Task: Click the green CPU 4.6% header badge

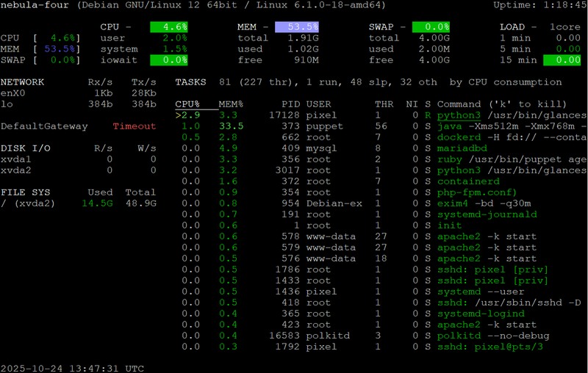Action: point(169,27)
